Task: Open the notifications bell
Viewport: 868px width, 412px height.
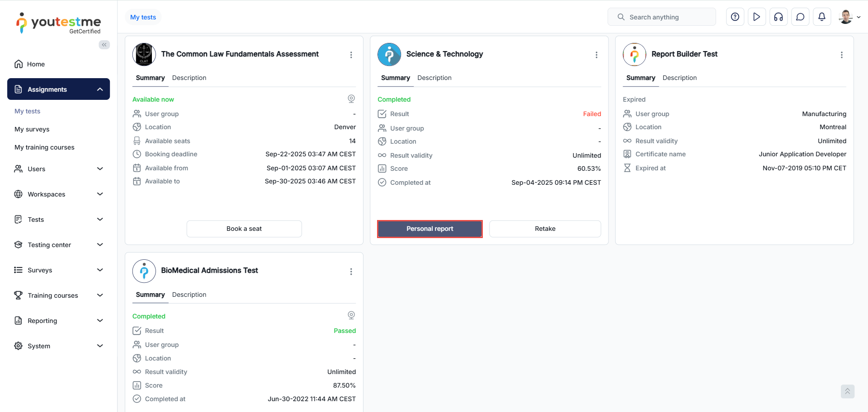Action: pos(822,17)
